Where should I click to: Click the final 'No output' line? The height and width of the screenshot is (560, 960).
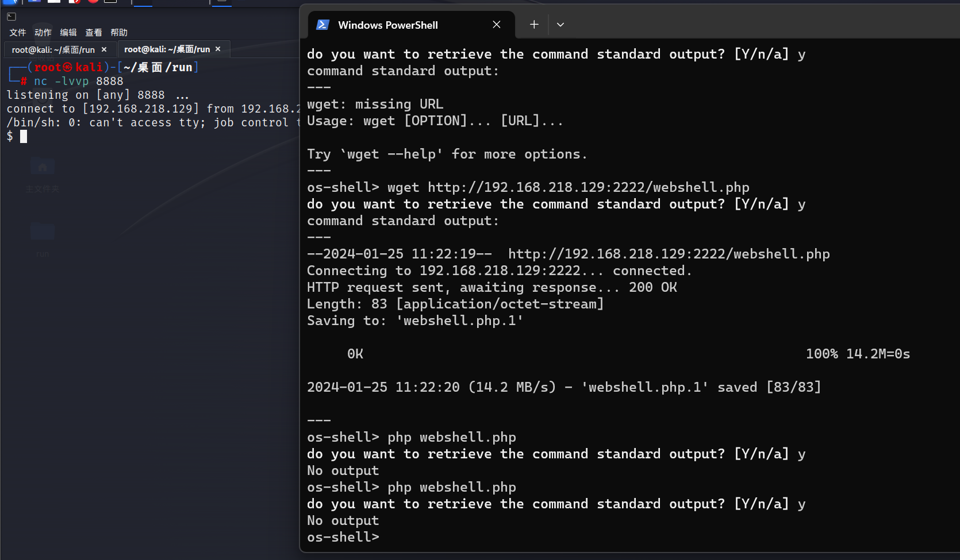click(x=343, y=520)
